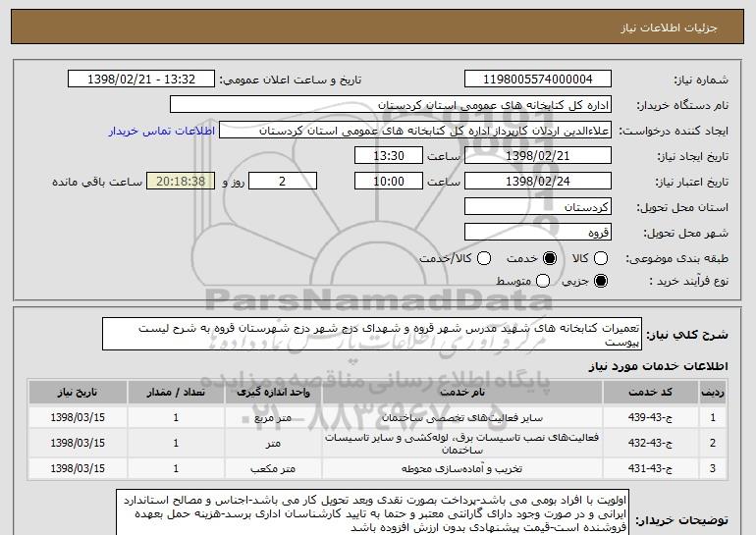Screen dimensions: 756x535
Task: Click the ردیف column header
Action: (x=713, y=393)
